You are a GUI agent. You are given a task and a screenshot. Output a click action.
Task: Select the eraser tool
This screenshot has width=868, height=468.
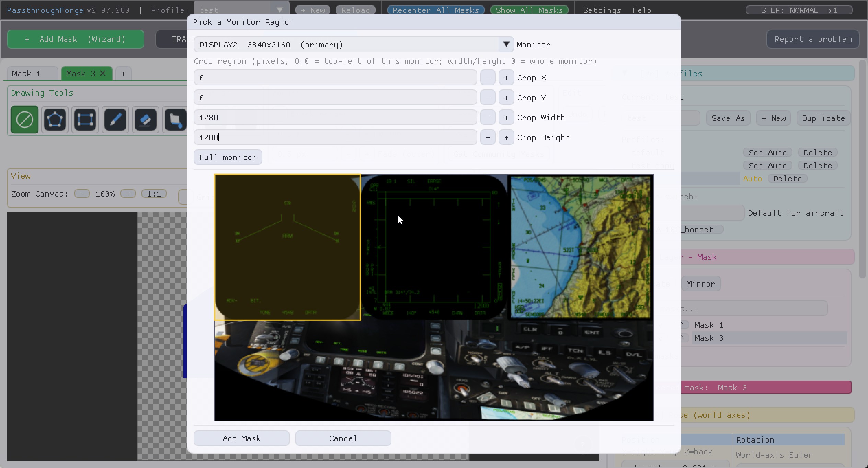pyautogui.click(x=146, y=120)
